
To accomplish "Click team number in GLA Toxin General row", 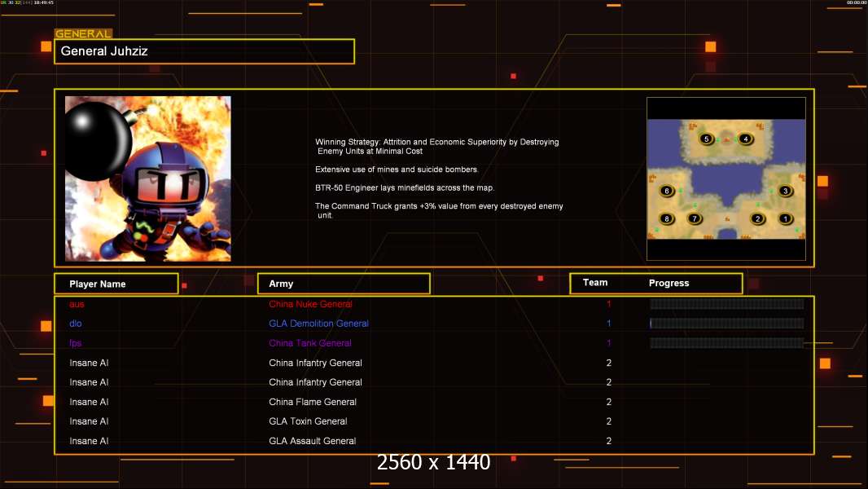I will coord(609,421).
